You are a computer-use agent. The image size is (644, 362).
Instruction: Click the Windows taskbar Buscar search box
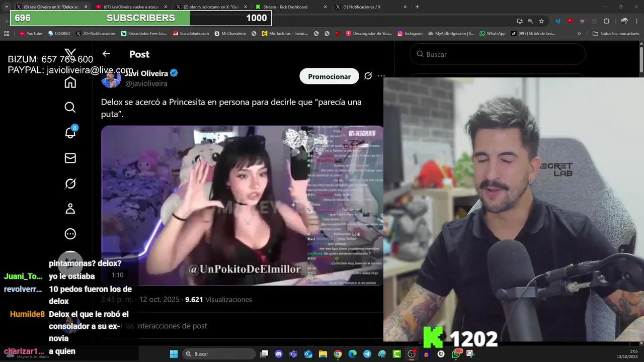click(x=218, y=354)
